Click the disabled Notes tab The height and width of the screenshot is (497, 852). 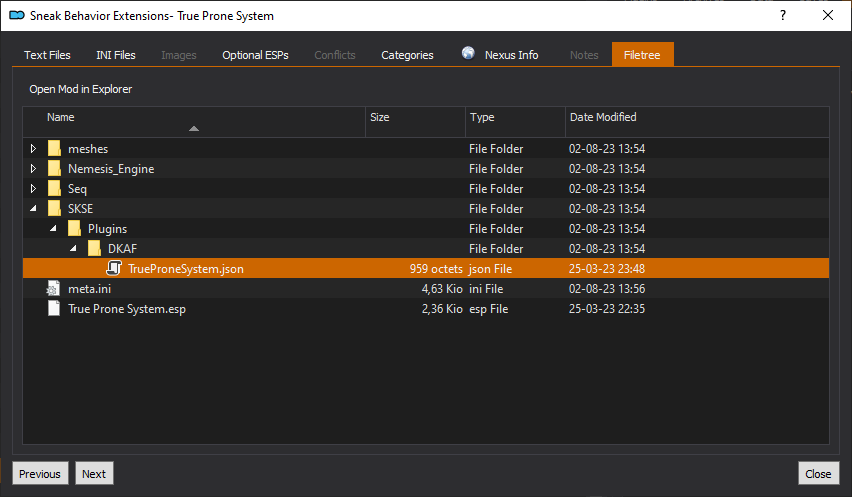click(x=584, y=55)
